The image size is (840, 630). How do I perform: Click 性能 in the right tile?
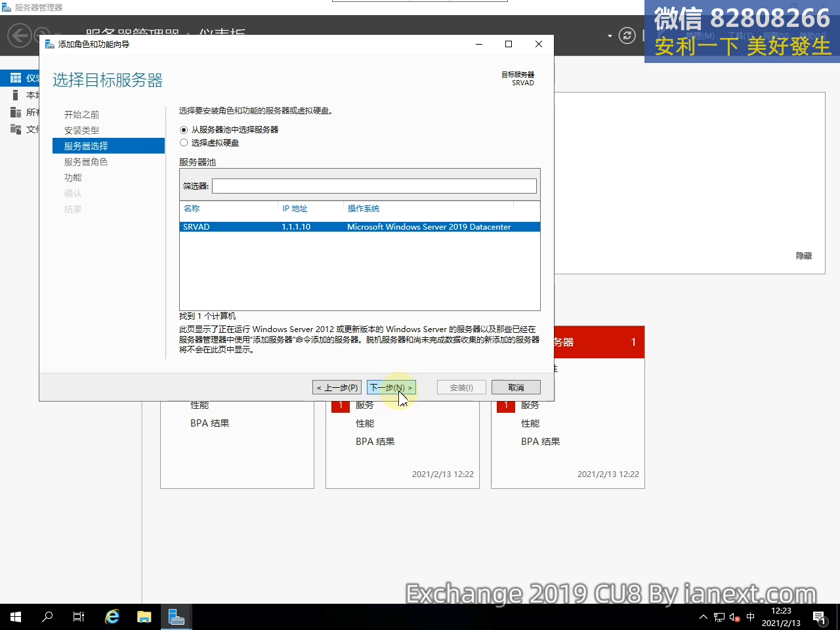(x=530, y=424)
